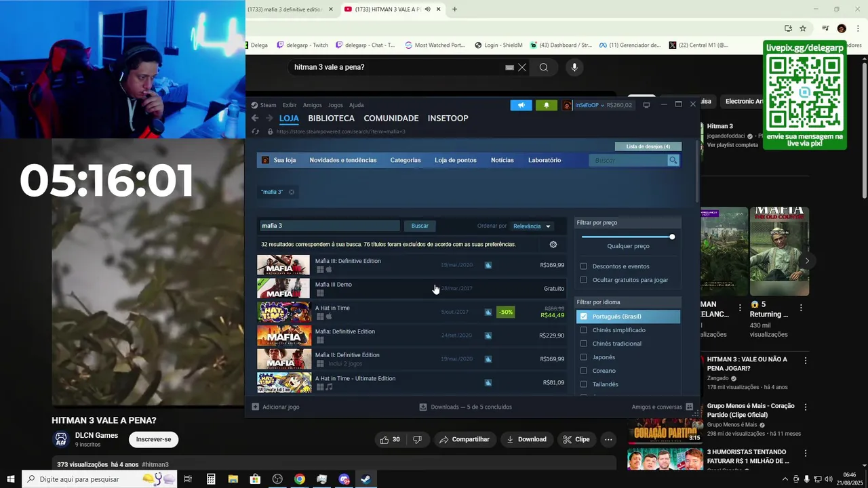Open Steam from the taskbar
The width and height of the screenshot is (868, 488).
365,479
